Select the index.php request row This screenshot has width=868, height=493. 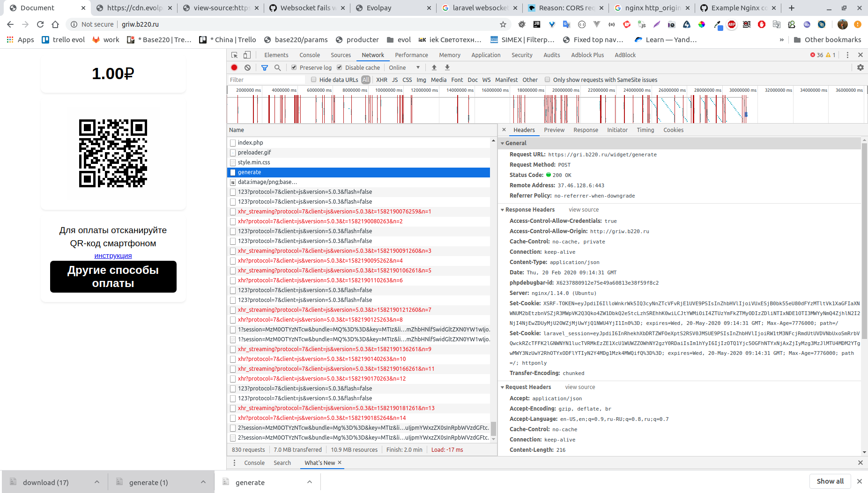pos(359,142)
